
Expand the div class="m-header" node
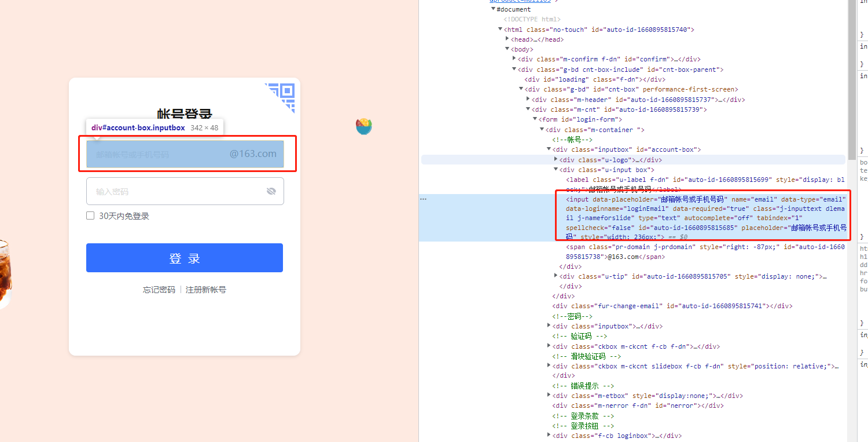point(528,99)
